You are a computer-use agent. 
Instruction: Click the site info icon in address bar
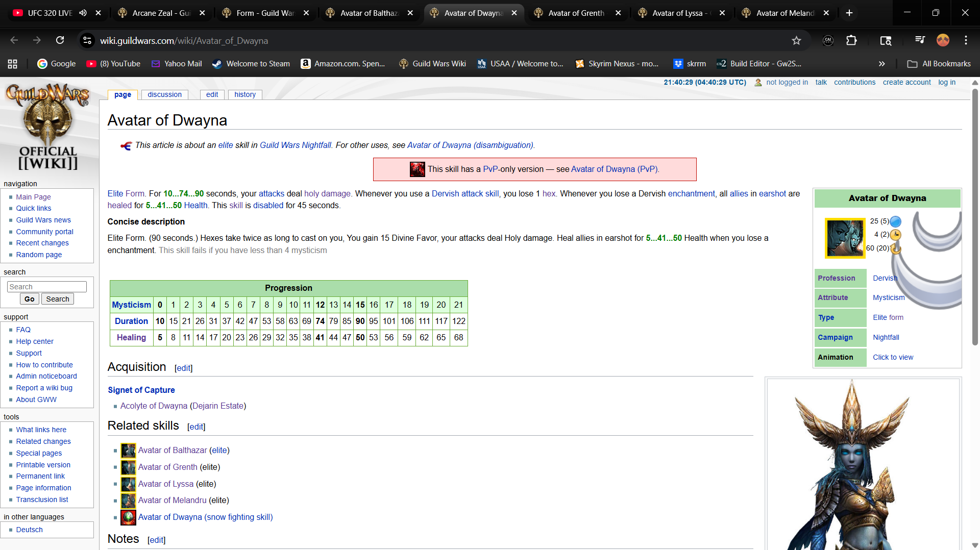coord(87,40)
